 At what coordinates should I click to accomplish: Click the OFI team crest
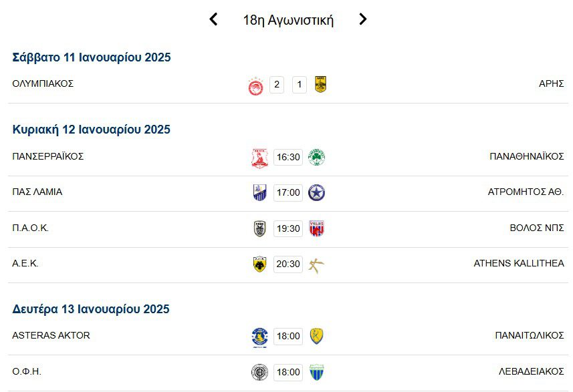click(259, 372)
